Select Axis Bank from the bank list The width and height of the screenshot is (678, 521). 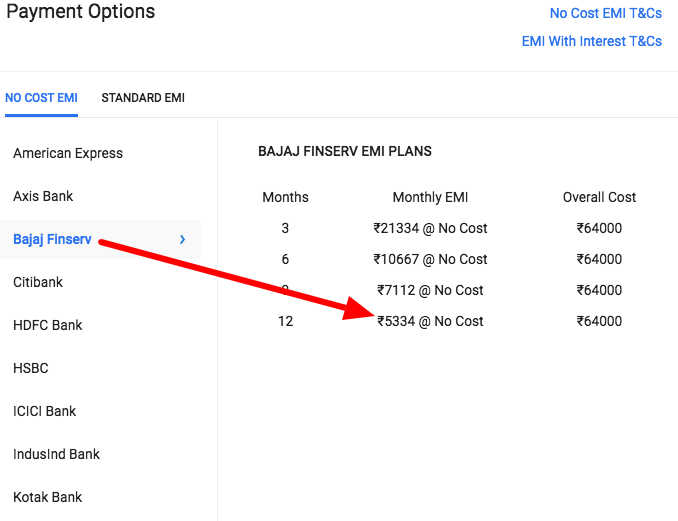pyautogui.click(x=43, y=196)
